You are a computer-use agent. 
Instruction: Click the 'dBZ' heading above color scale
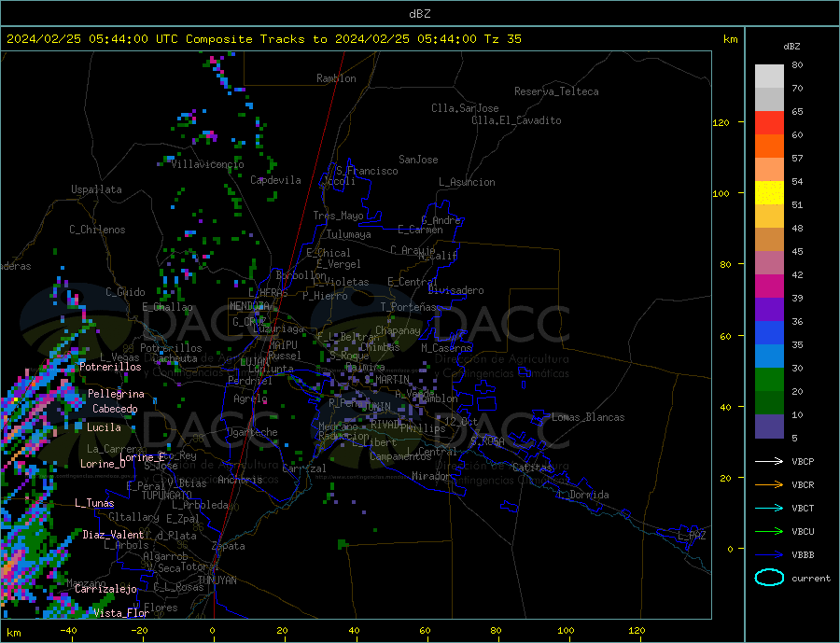pyautogui.click(x=791, y=47)
